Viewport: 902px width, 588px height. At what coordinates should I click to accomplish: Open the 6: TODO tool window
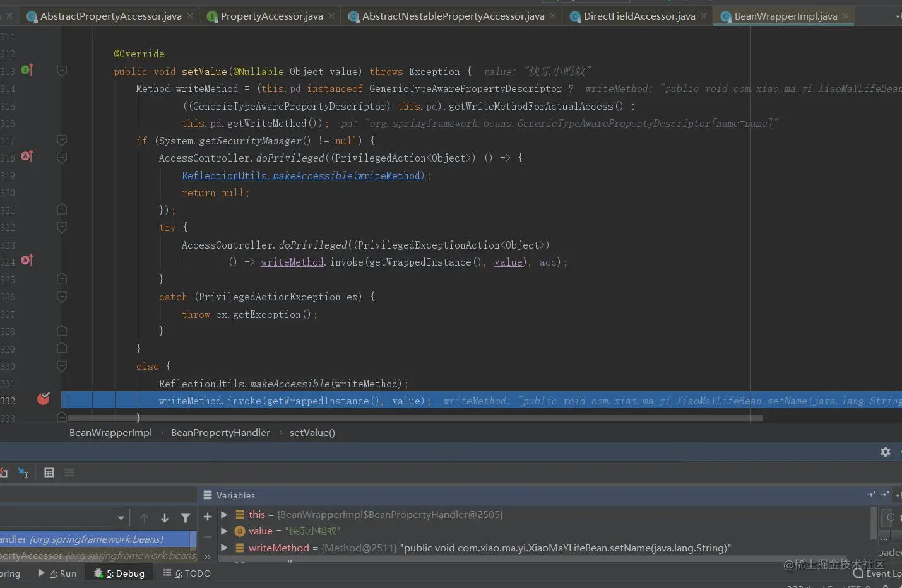pos(187,573)
